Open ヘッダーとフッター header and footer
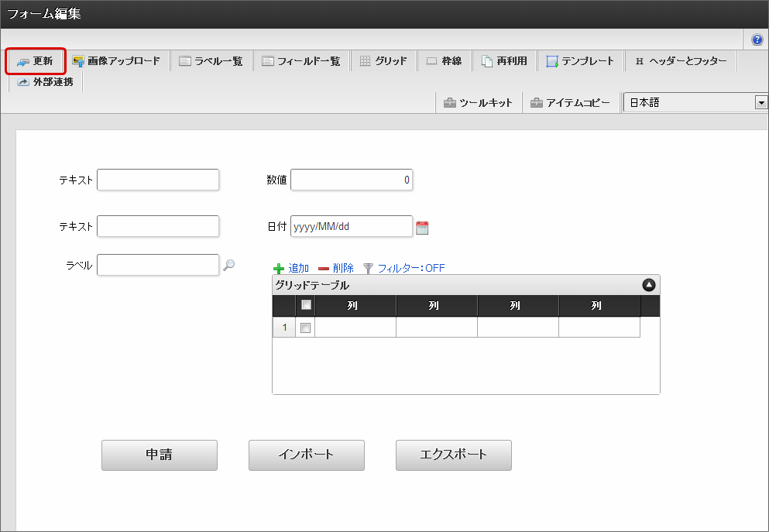Screen dimensions: 769x532 coord(681,61)
